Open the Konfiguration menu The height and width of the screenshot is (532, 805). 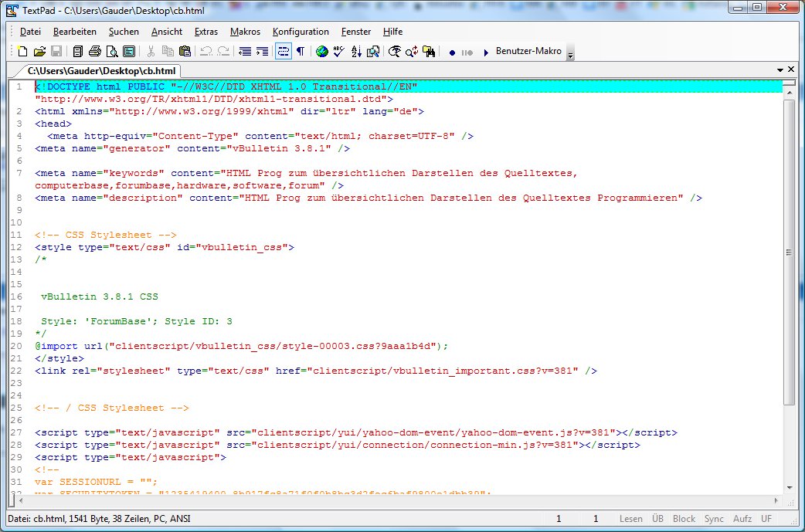[x=301, y=32]
